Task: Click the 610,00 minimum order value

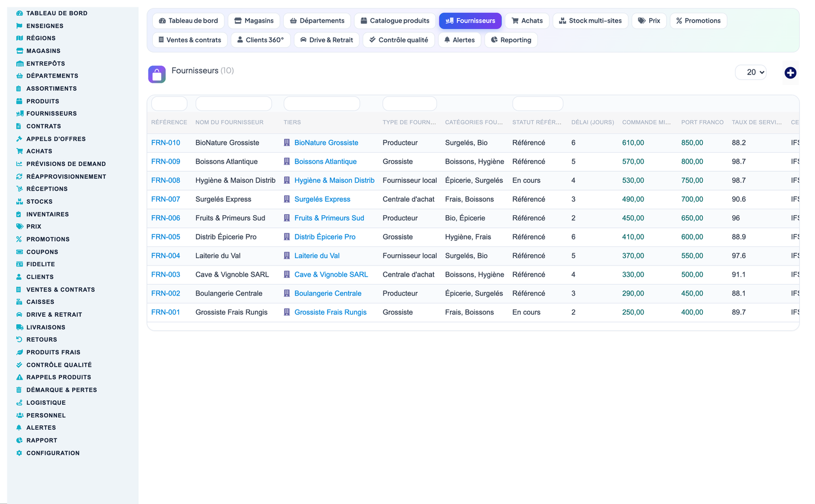Action: [x=633, y=143]
